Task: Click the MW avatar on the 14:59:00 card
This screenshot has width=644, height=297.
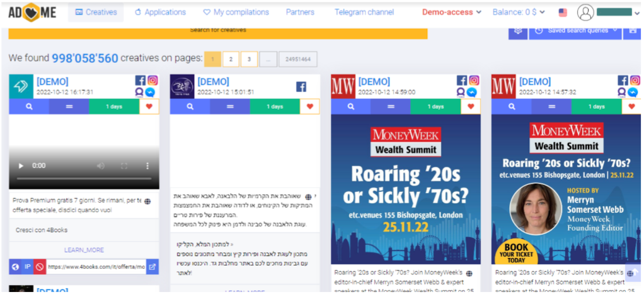Action: tap(343, 87)
